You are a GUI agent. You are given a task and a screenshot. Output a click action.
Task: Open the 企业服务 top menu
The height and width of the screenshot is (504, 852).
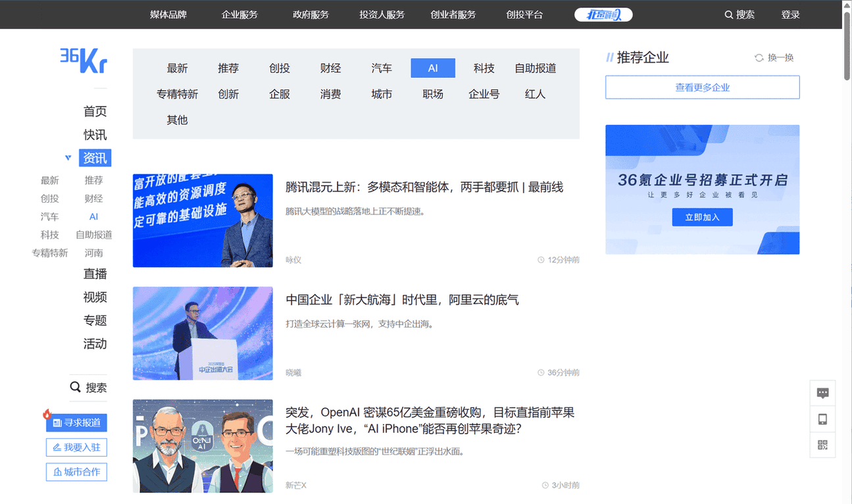tap(239, 14)
